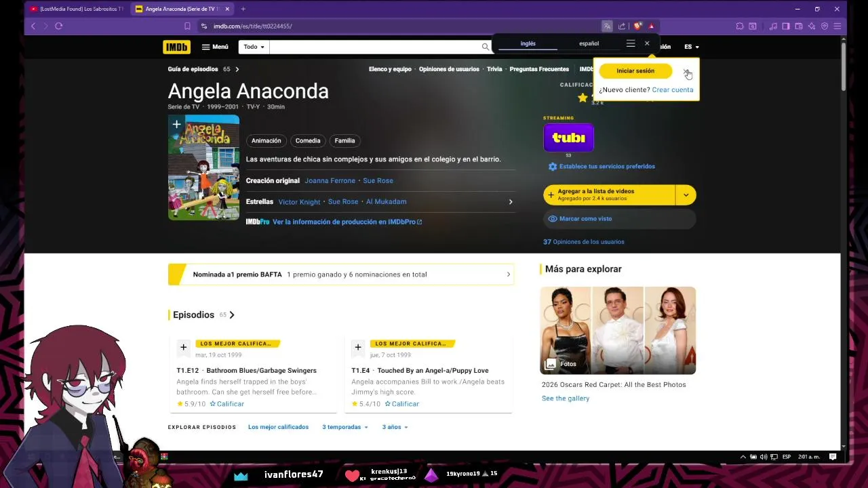Screen dimensions: 868x488
Task: Open the Episodios section heading chevron
Action: [x=232, y=314]
